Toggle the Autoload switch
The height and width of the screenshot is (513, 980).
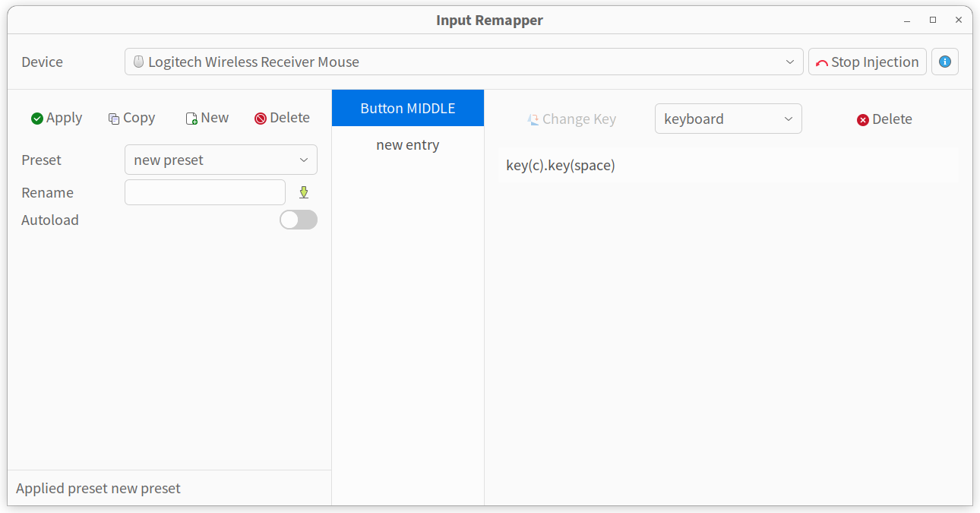coord(299,220)
